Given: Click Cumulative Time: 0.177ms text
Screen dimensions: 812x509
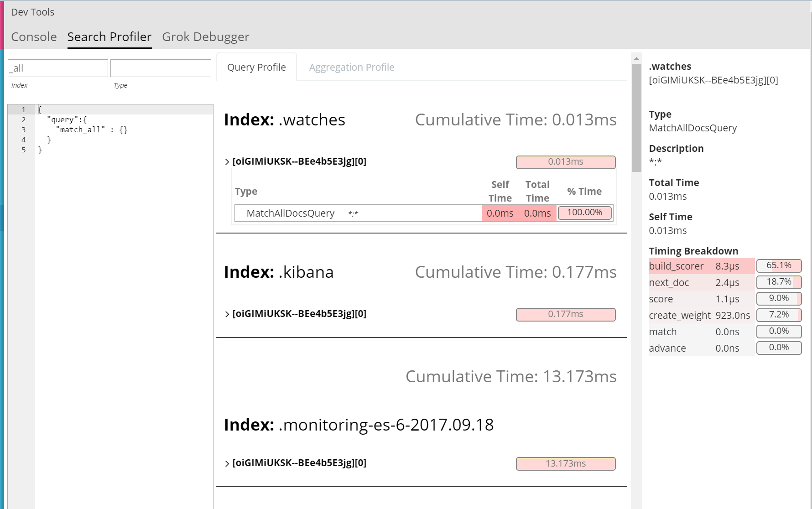Looking at the screenshot, I should click(515, 272).
